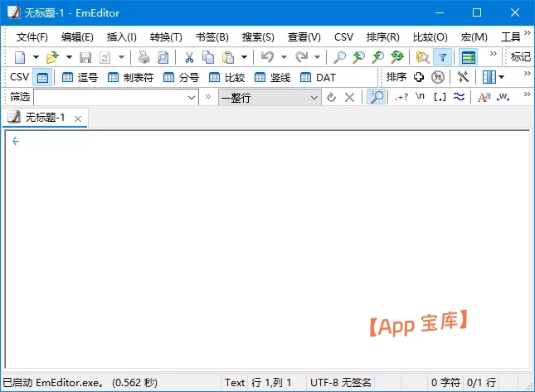This screenshot has width=535, height=392.
Task: Click the Cut scissors icon
Action: point(189,57)
